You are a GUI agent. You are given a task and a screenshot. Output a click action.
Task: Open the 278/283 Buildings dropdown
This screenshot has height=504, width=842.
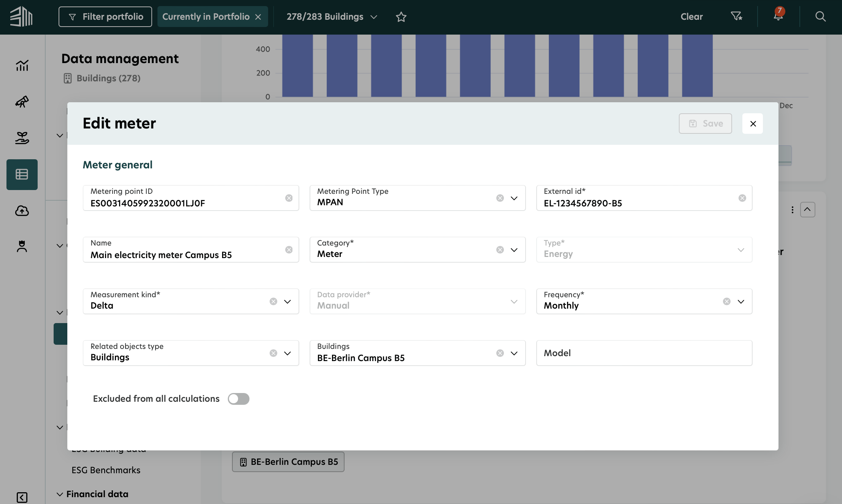332,17
